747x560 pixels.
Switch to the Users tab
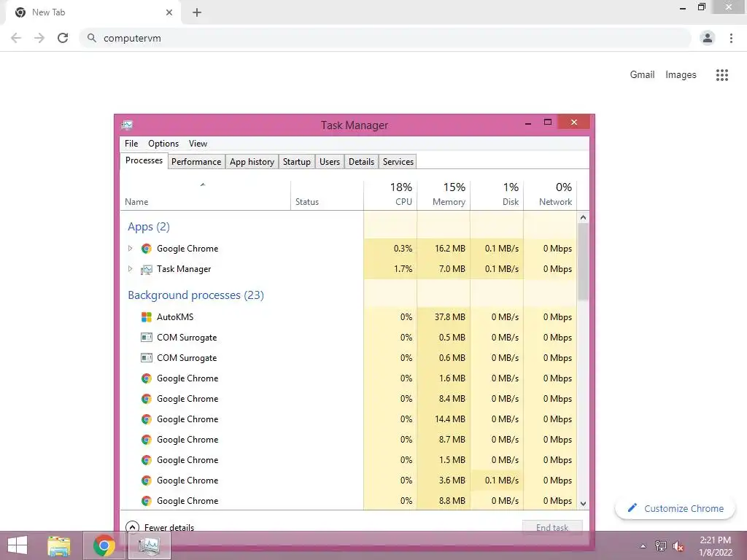click(330, 162)
